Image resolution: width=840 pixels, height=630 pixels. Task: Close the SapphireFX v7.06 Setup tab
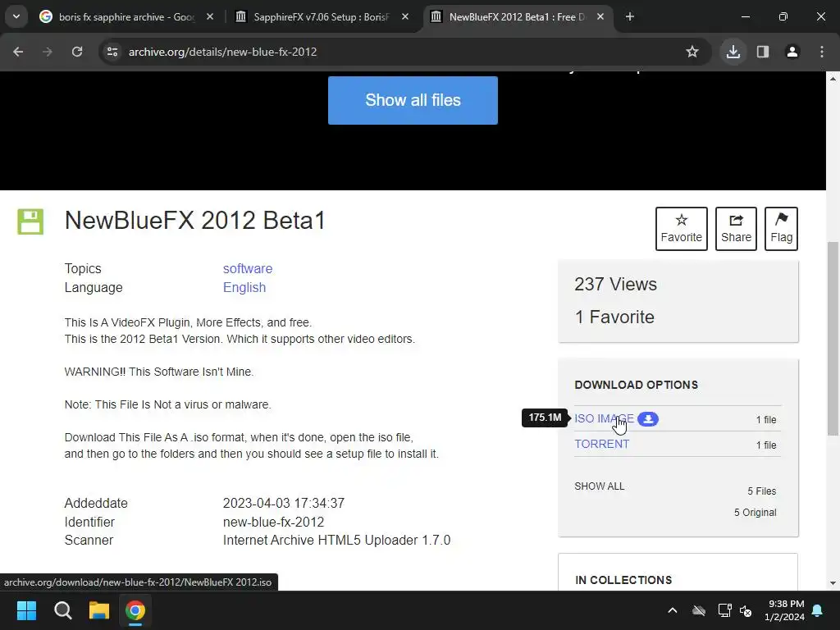[405, 16]
